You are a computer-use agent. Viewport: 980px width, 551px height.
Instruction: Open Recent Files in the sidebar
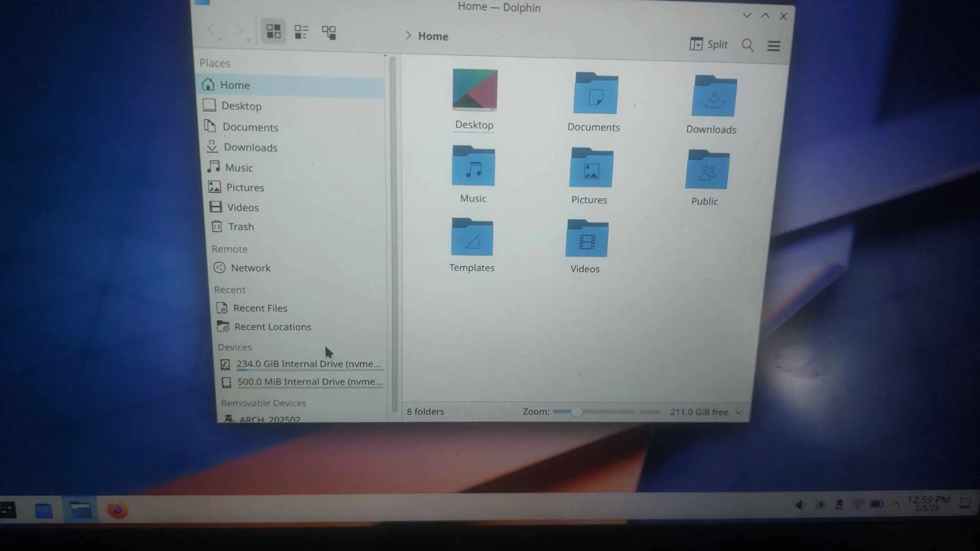pyautogui.click(x=260, y=308)
